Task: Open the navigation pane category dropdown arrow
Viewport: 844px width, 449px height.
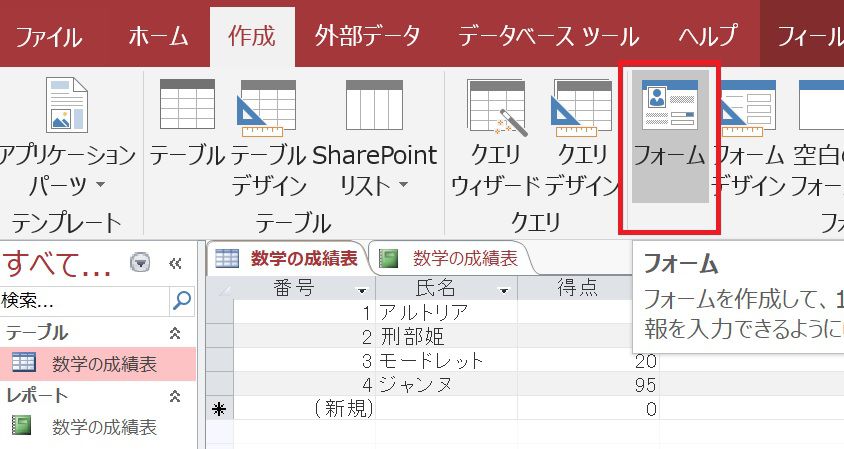Action: (141, 263)
